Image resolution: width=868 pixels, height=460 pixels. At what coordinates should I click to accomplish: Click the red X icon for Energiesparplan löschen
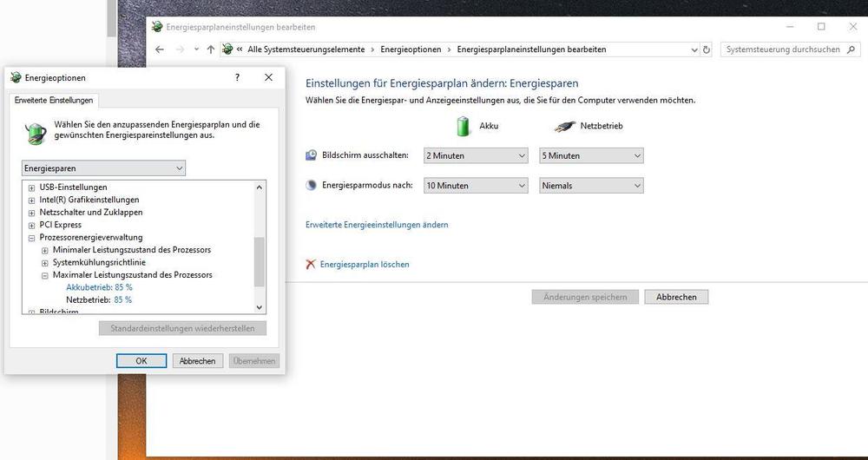[x=311, y=264]
